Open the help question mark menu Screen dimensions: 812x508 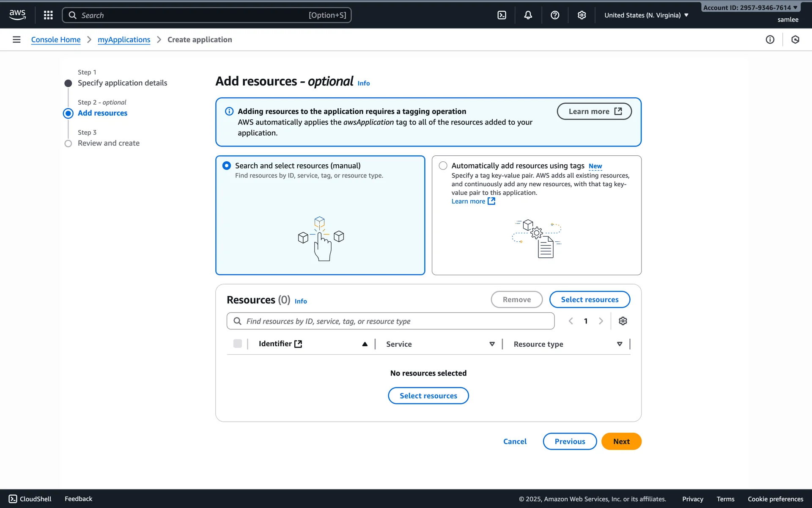point(555,15)
